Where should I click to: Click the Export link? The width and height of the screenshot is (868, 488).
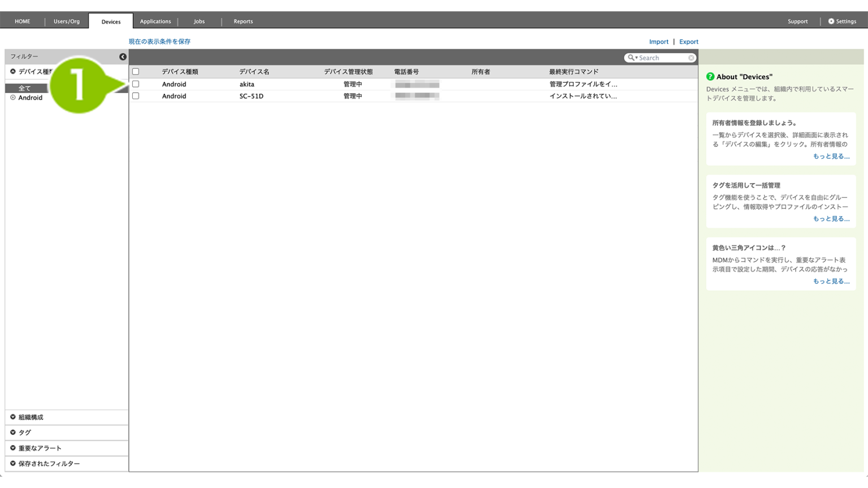coord(688,42)
